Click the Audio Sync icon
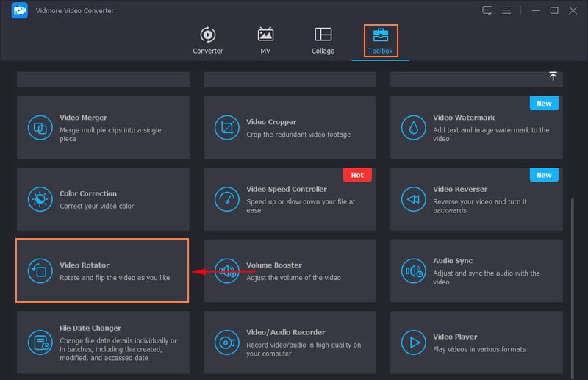Image resolution: width=588 pixels, height=380 pixels. coord(414,270)
